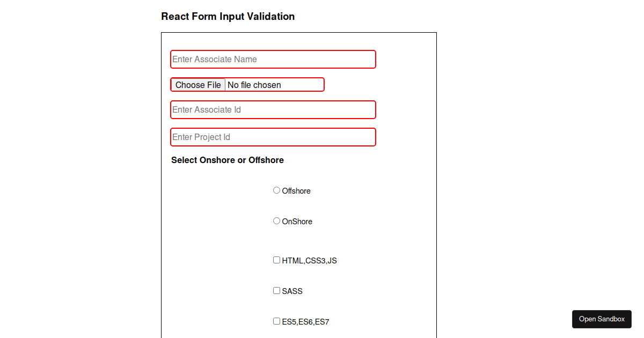Click the ES5,ES6,ES7 label text
Viewport: 644px width, 338px height.
coord(305,321)
